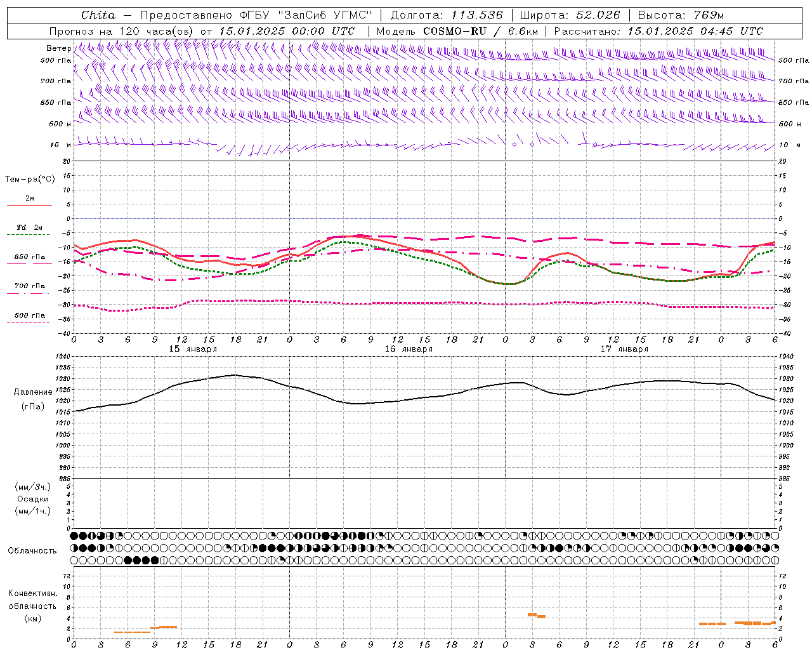Click the "Td 2м" dew point legend label

(x=29, y=227)
